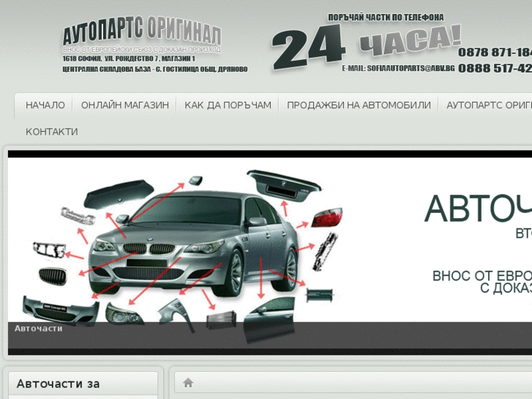Open the НАЧАЛО menu item
The width and height of the screenshot is (532, 399).
pyautogui.click(x=45, y=105)
